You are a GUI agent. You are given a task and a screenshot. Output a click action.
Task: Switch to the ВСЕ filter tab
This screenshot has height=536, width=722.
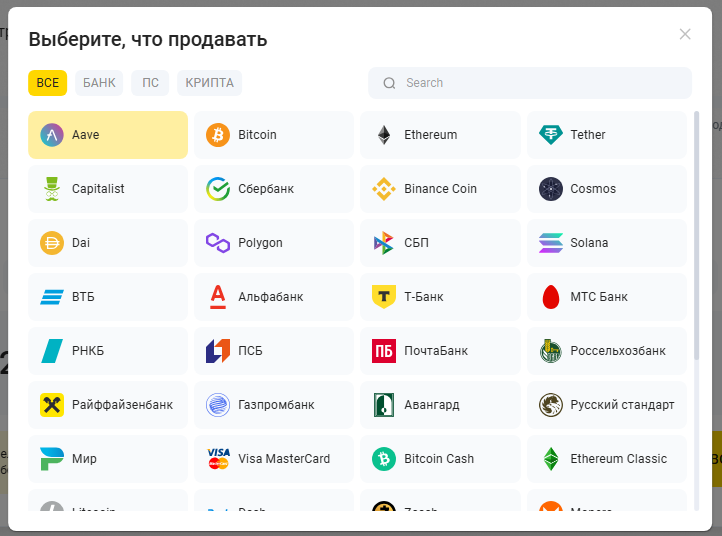pyautogui.click(x=48, y=83)
